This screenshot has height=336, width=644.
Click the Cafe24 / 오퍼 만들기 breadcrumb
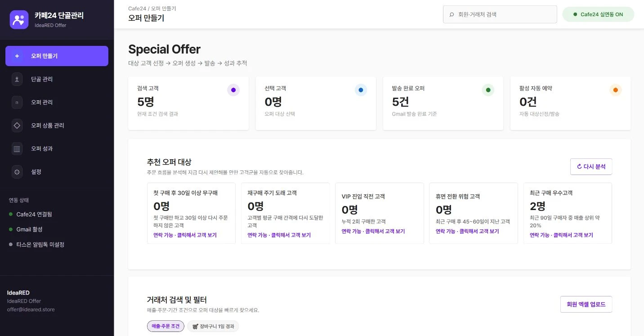pyautogui.click(x=152, y=9)
